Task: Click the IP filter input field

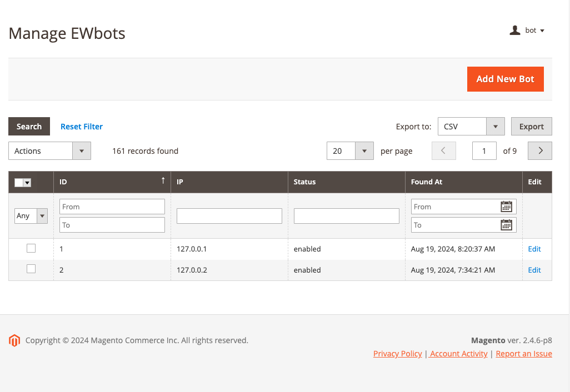Action: click(229, 216)
